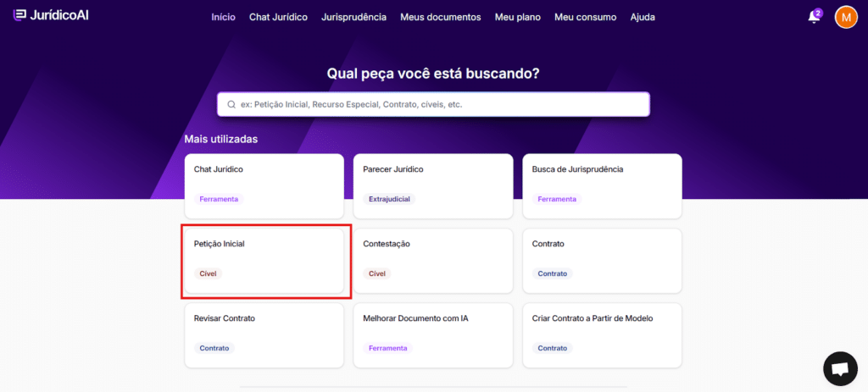Select Meu consumo in navigation bar
This screenshot has width=868, height=392.
585,17
